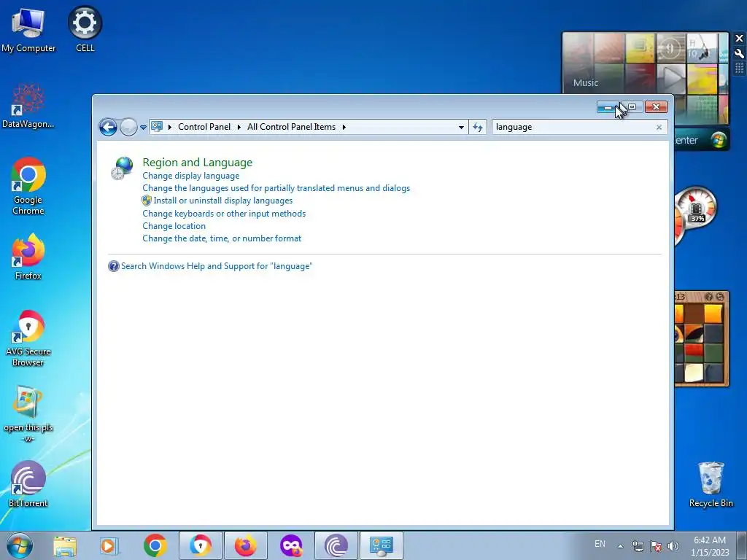The image size is (747, 560).
Task: Open the Recycle Bin on desktop
Action: (711, 484)
